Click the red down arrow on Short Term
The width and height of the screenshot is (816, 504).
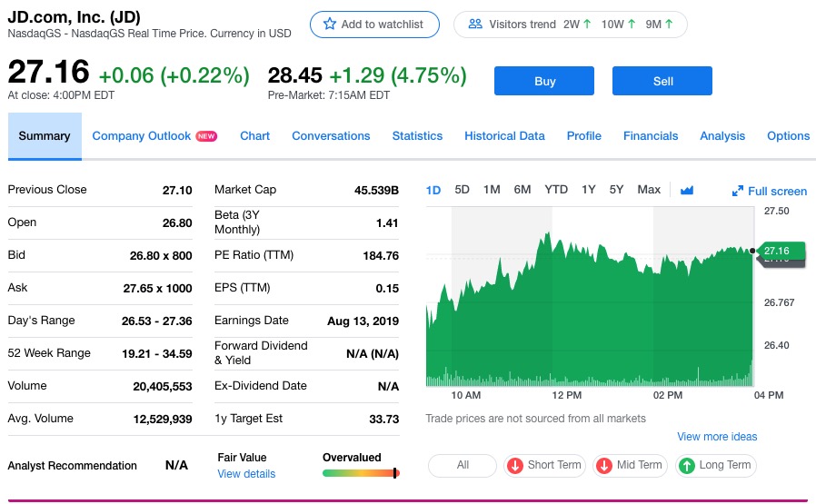[x=515, y=466]
